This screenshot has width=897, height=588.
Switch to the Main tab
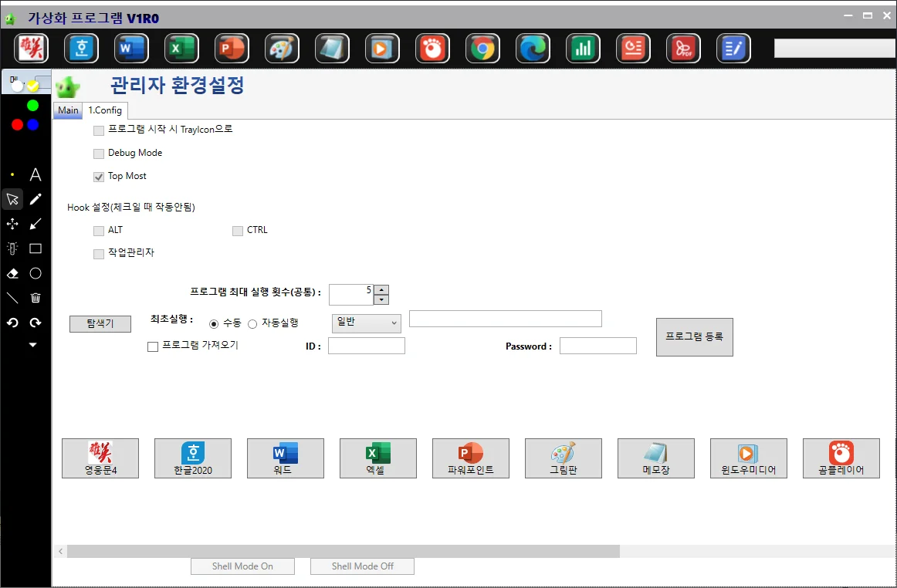tap(68, 110)
